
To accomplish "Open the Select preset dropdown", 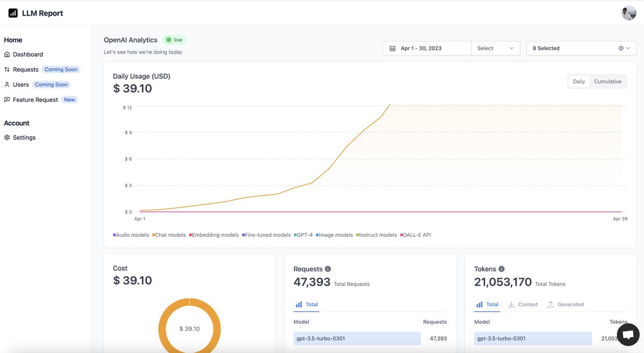I will pyautogui.click(x=495, y=48).
